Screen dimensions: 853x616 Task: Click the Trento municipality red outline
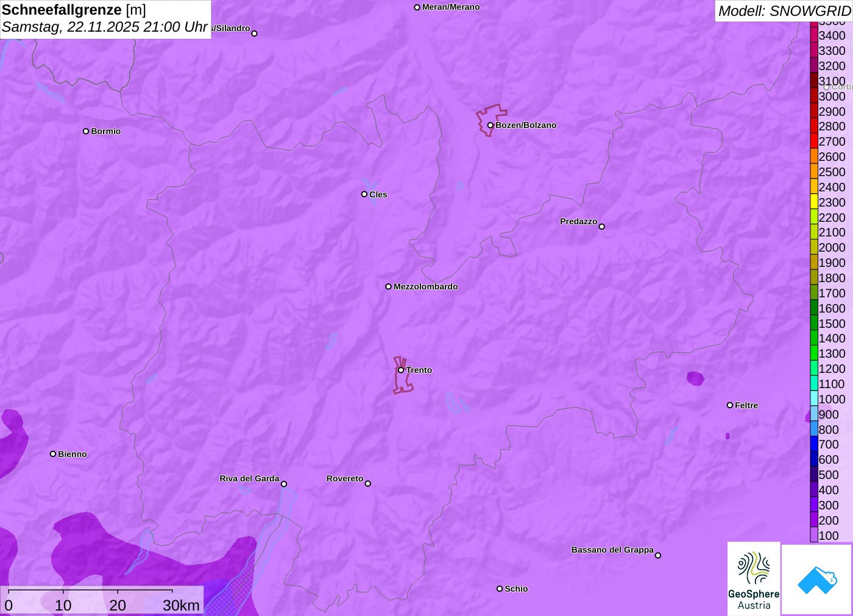[402, 375]
